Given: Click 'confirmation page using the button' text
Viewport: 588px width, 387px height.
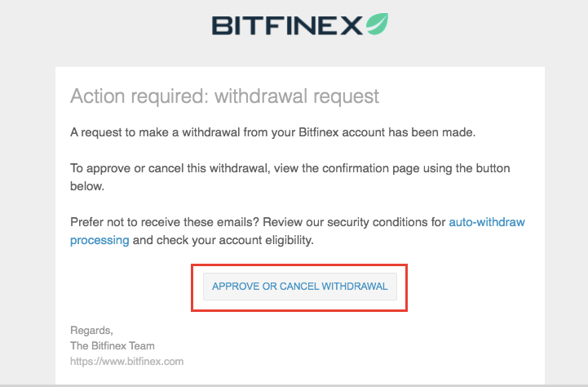Looking at the screenshot, I should point(416,168).
